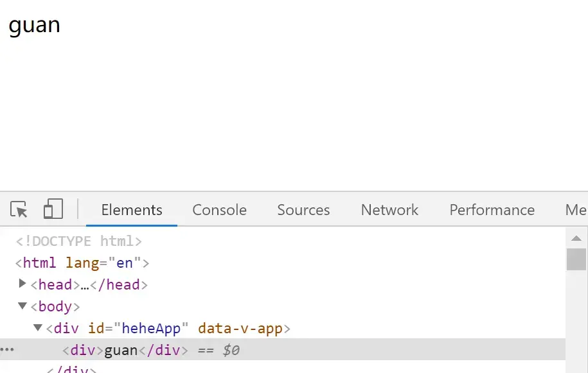Viewport: 588px width, 373px height.
Task: Open the Console tab
Action: [x=219, y=210]
